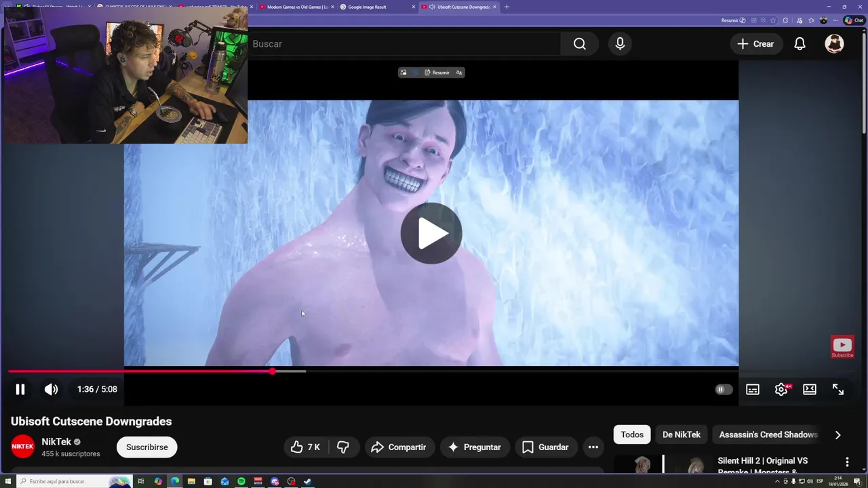The width and height of the screenshot is (868, 488).
Task: Open Task View from the taskbar
Action: click(x=141, y=481)
